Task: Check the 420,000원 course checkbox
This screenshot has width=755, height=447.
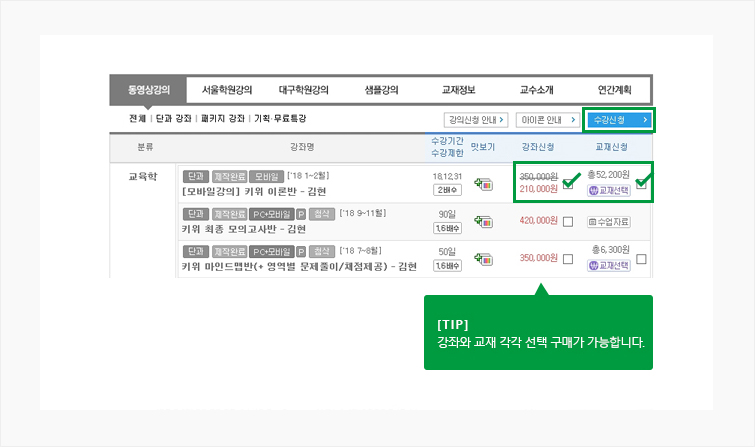Action: pos(568,222)
